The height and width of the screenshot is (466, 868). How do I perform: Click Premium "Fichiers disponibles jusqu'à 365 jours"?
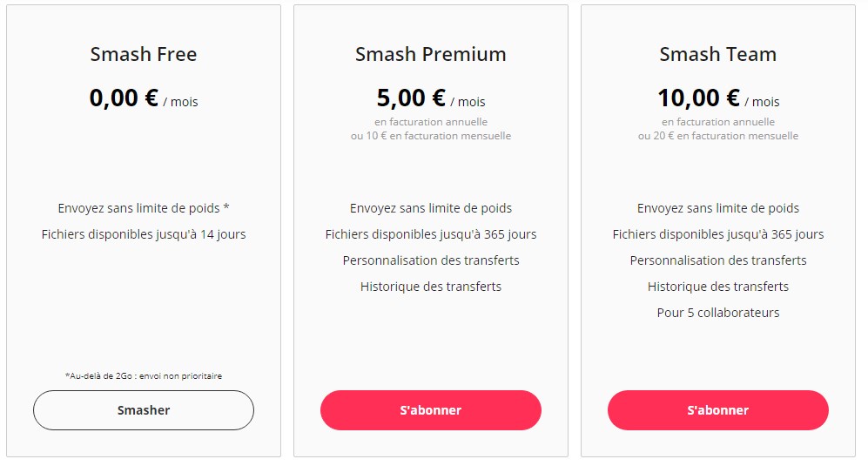pos(431,234)
